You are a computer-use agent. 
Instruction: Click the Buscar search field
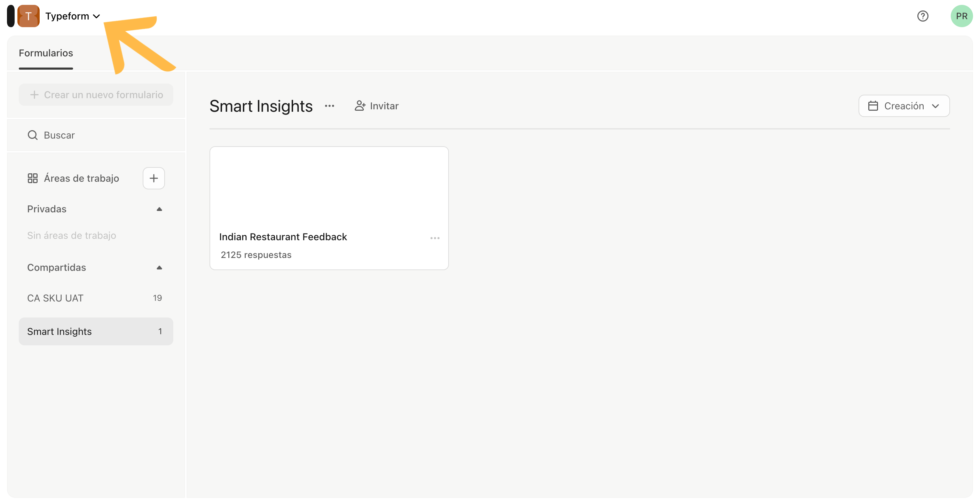click(96, 135)
